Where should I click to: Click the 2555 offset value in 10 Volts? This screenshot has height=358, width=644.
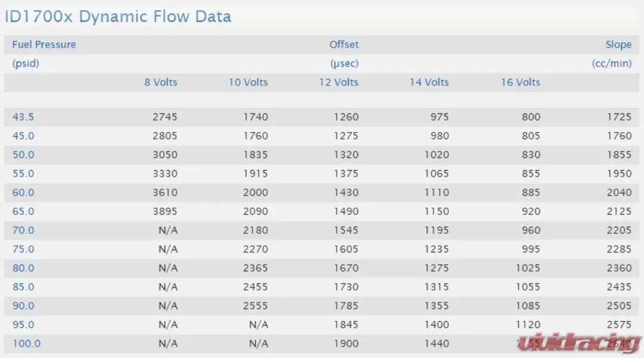tap(255, 306)
